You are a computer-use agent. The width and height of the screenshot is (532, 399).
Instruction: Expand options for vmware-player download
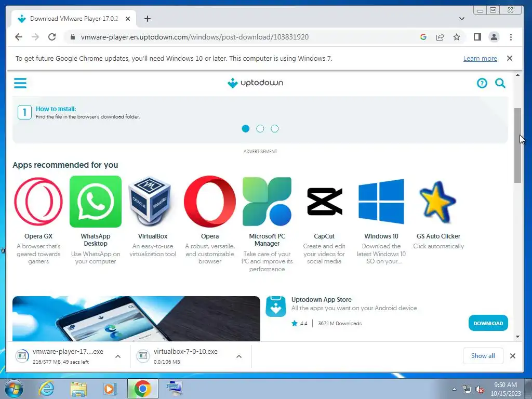[x=118, y=356]
